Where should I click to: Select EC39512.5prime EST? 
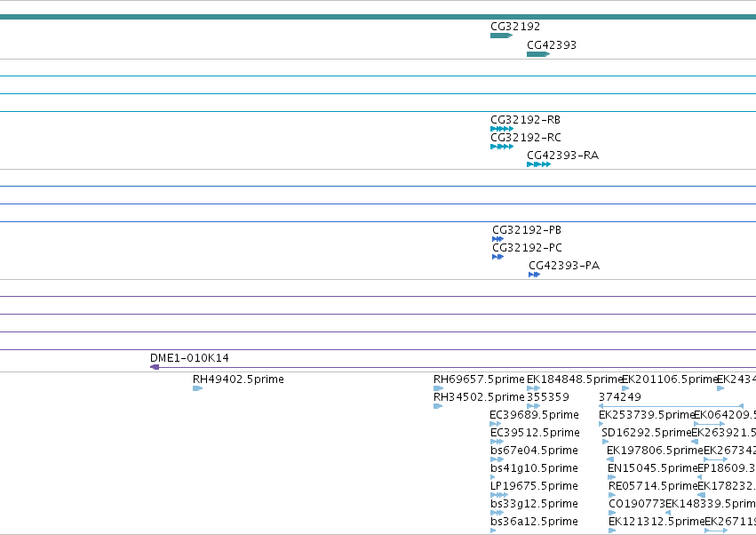(535, 433)
